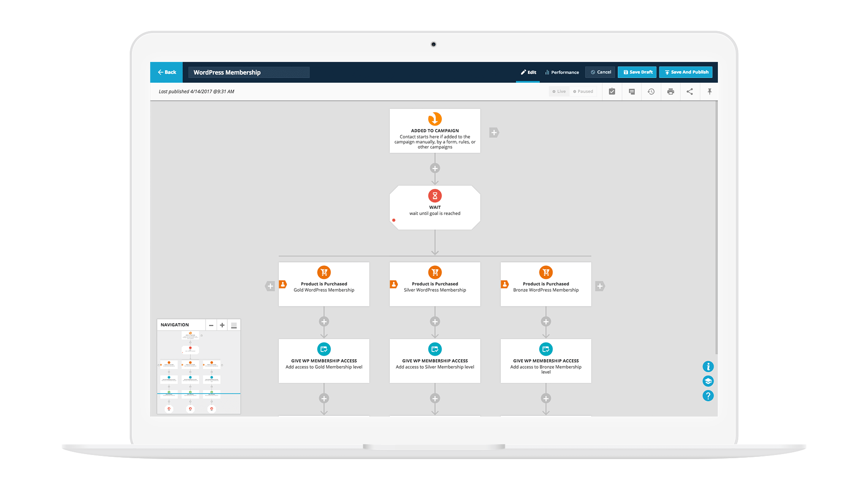
Task: Click the print campaign icon
Action: (x=670, y=92)
